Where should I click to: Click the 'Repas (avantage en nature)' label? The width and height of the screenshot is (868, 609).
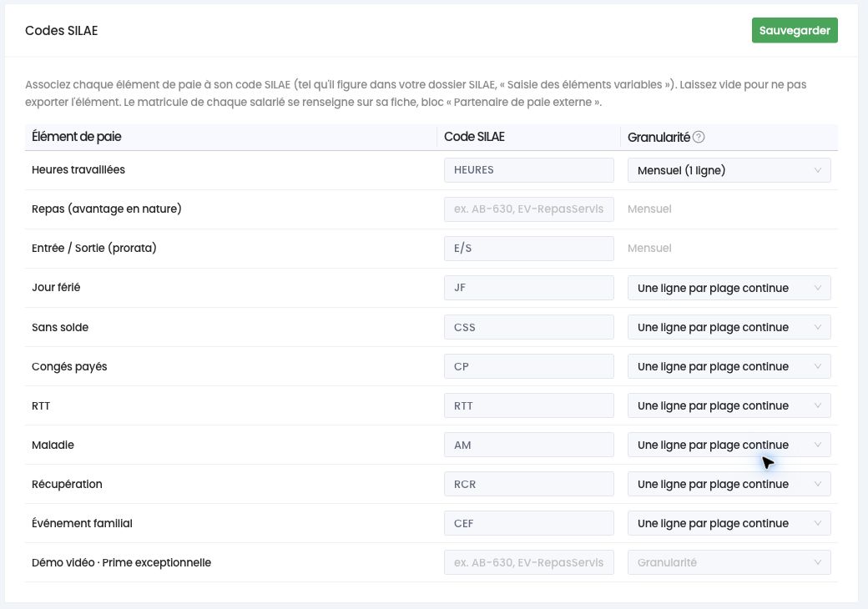coord(106,209)
